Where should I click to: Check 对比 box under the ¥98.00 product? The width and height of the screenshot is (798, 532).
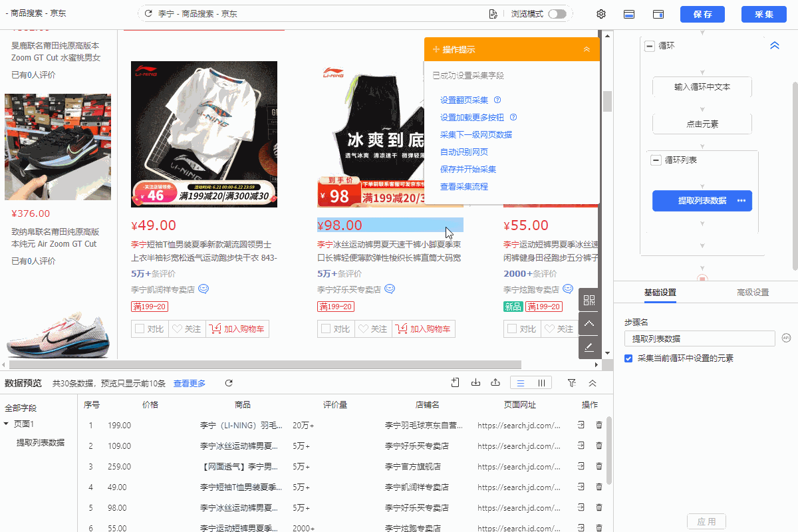326,329
